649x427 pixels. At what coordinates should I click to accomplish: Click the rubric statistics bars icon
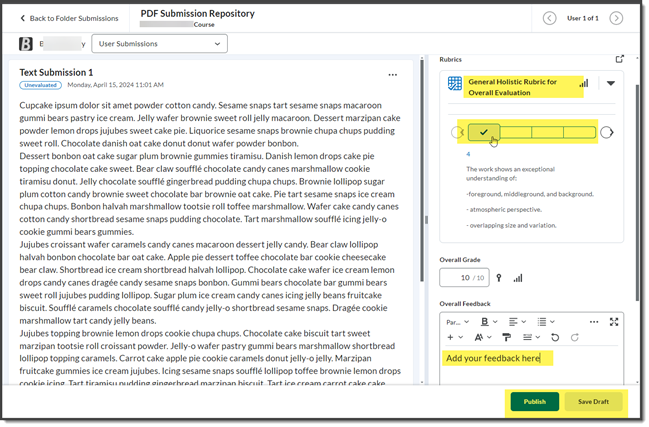point(584,84)
